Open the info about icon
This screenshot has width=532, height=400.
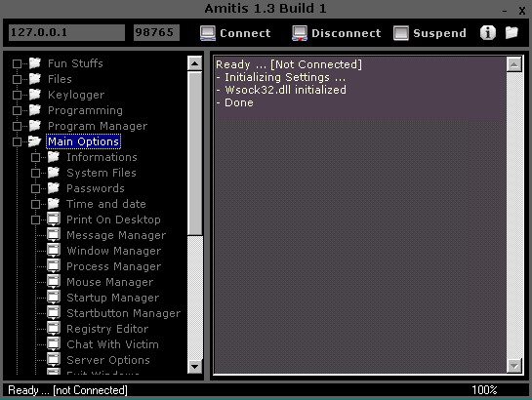[487, 33]
